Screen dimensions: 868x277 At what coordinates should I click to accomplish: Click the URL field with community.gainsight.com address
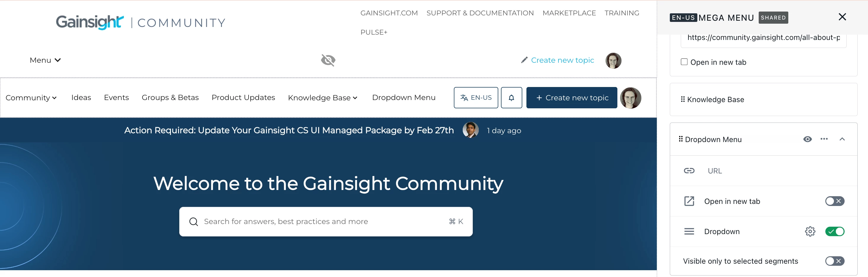763,39
